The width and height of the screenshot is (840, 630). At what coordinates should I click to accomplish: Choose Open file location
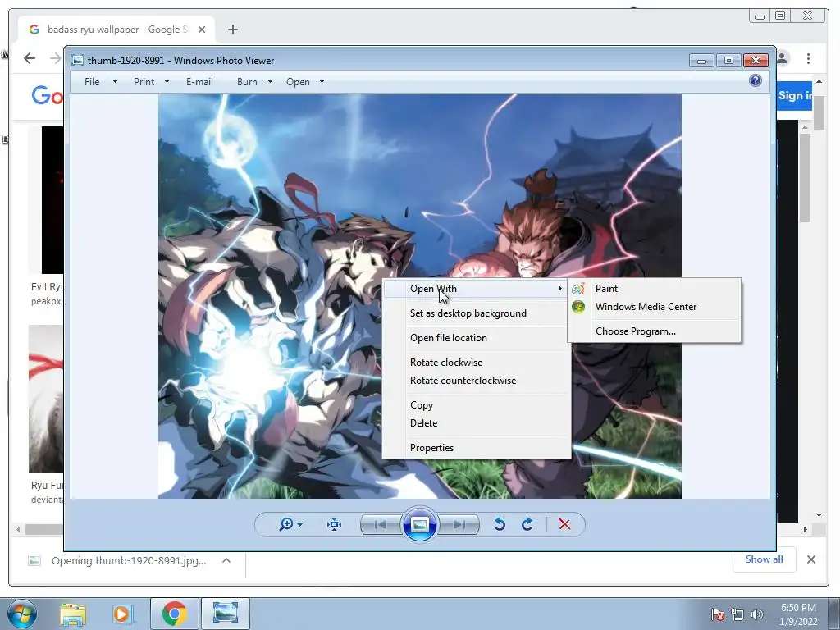pos(476,338)
